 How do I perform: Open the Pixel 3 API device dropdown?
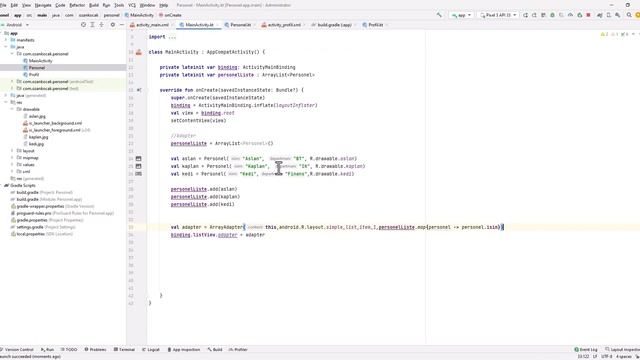498,15
